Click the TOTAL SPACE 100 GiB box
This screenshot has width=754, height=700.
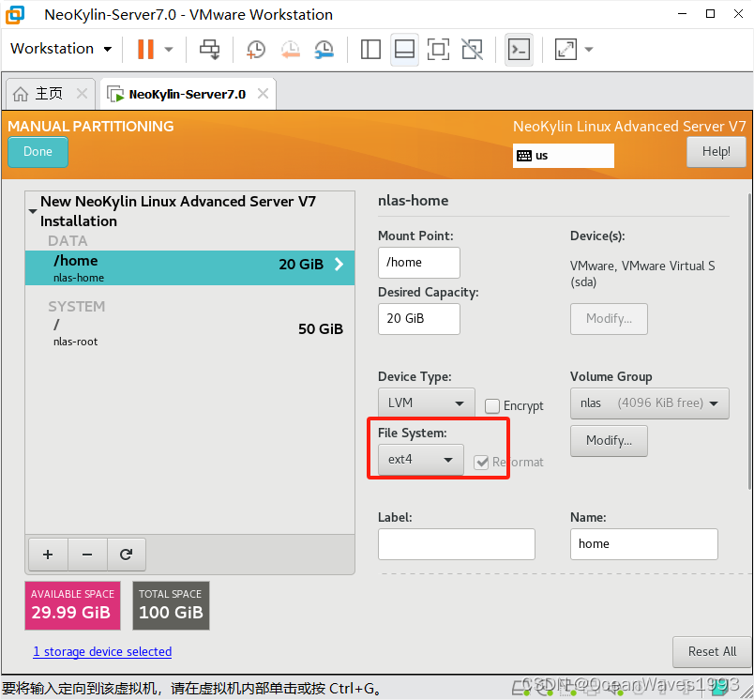point(172,606)
